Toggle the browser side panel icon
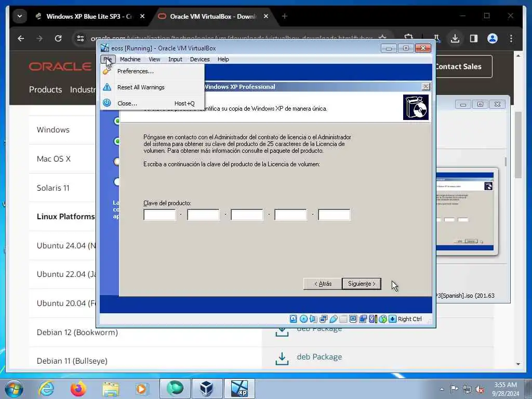 (474, 38)
